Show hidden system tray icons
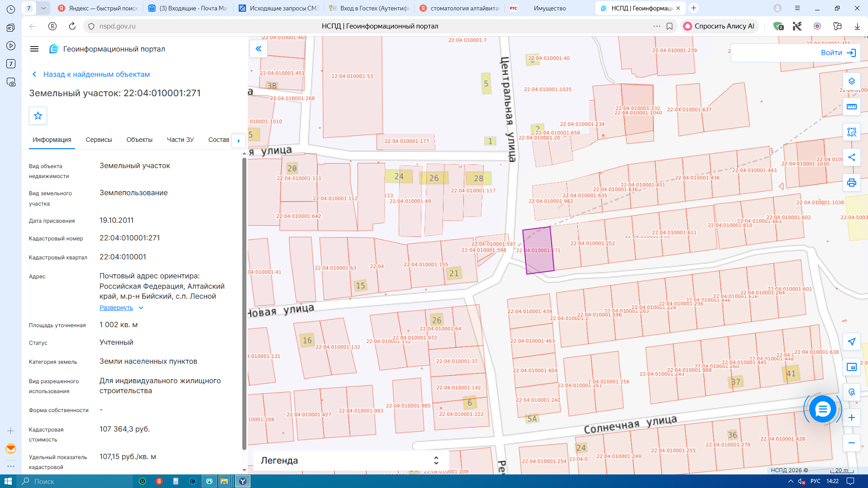Image resolution: width=868 pixels, height=488 pixels. 791,481
